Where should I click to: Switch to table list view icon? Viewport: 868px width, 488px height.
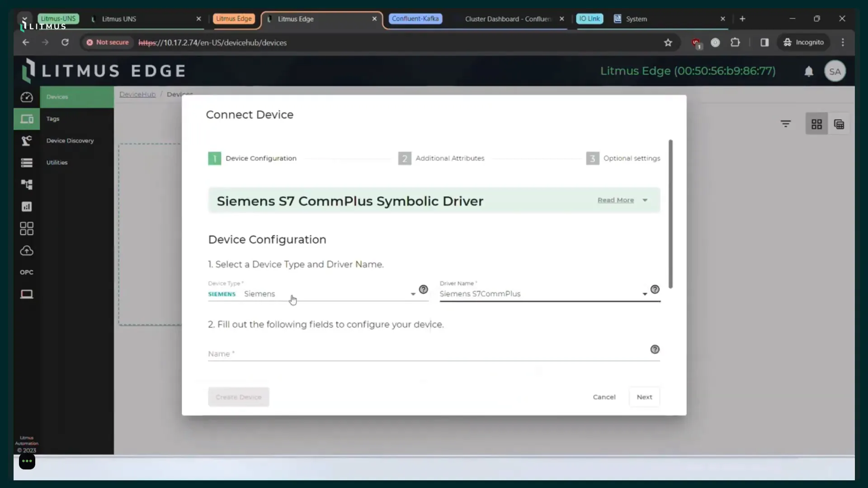839,124
